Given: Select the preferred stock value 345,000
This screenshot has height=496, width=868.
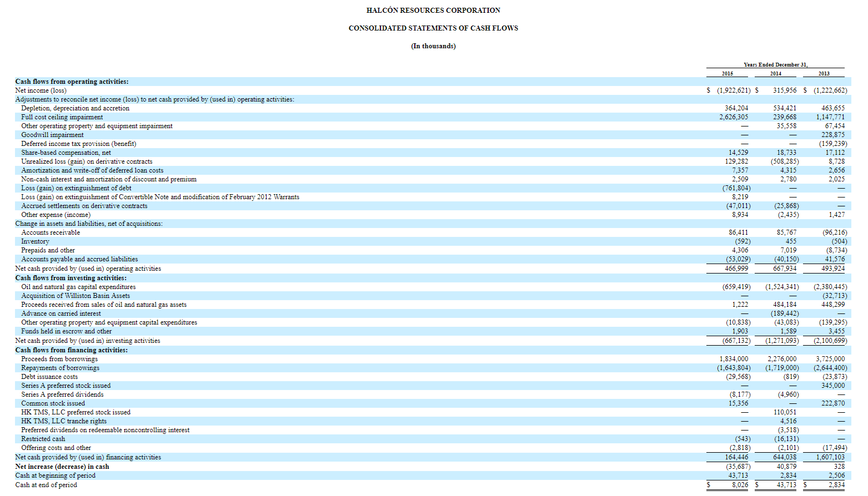Looking at the screenshot, I should click(x=833, y=386).
